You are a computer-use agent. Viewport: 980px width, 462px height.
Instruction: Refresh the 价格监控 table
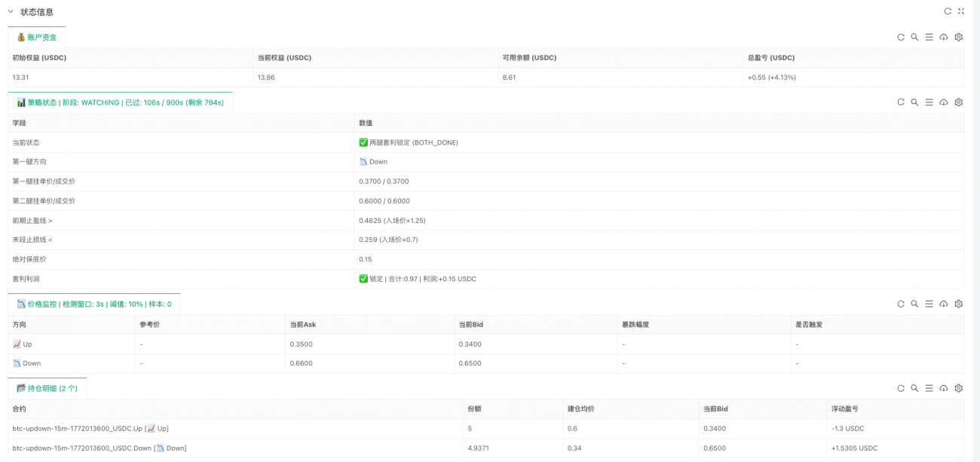901,304
